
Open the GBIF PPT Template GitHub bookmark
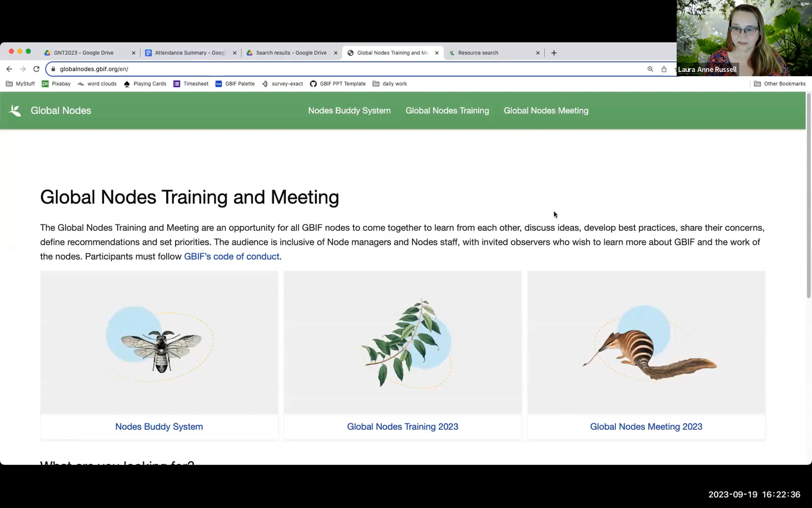tap(338, 84)
